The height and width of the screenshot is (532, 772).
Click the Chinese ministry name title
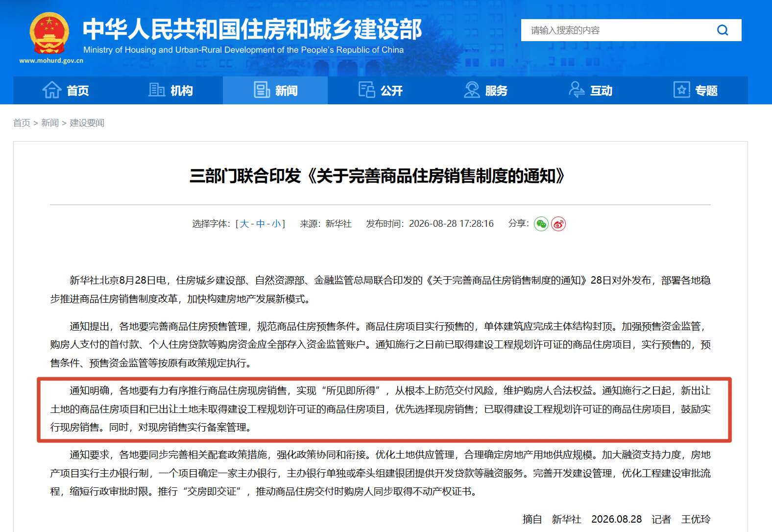pyautogui.click(x=252, y=29)
